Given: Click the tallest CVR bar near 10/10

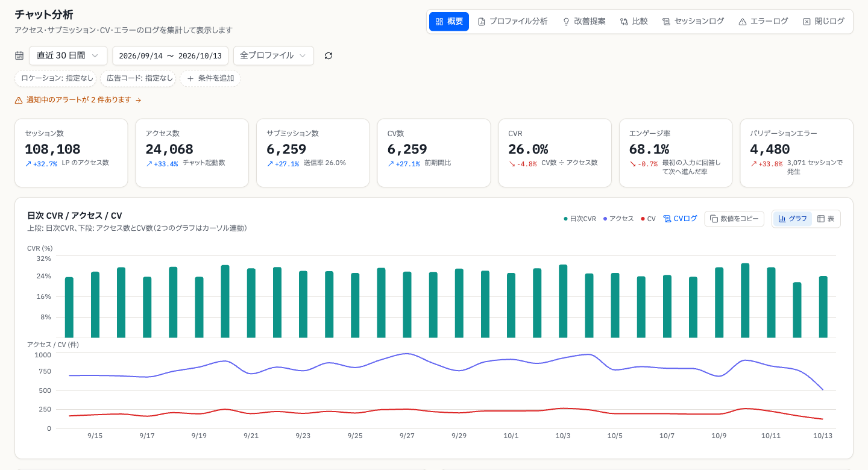Looking at the screenshot, I should tap(745, 301).
